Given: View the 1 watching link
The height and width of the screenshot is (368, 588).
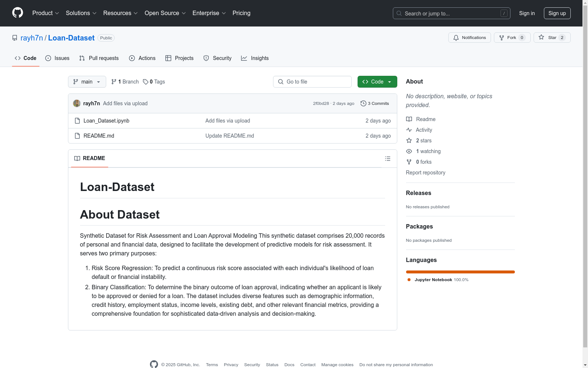Looking at the screenshot, I should (x=423, y=151).
